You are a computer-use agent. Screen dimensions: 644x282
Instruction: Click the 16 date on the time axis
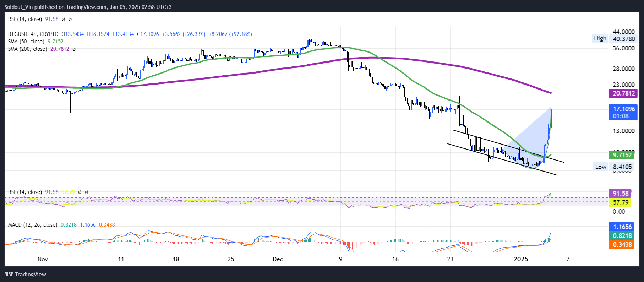click(x=395, y=259)
